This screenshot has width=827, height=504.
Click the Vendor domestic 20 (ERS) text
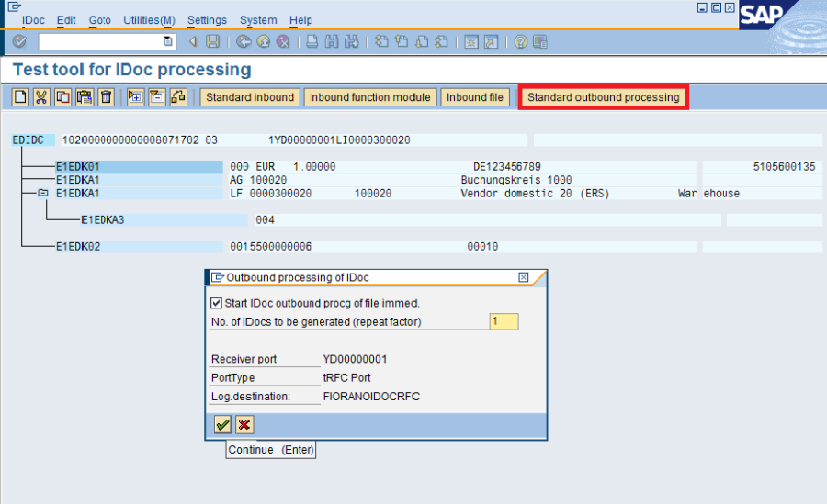(535, 194)
